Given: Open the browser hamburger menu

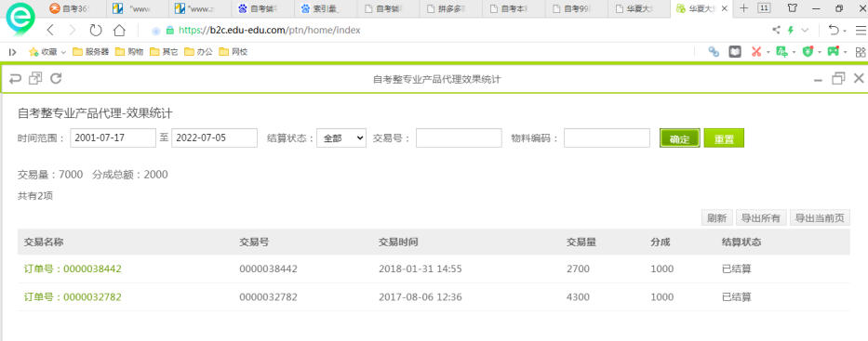Looking at the screenshot, I should (x=861, y=31).
